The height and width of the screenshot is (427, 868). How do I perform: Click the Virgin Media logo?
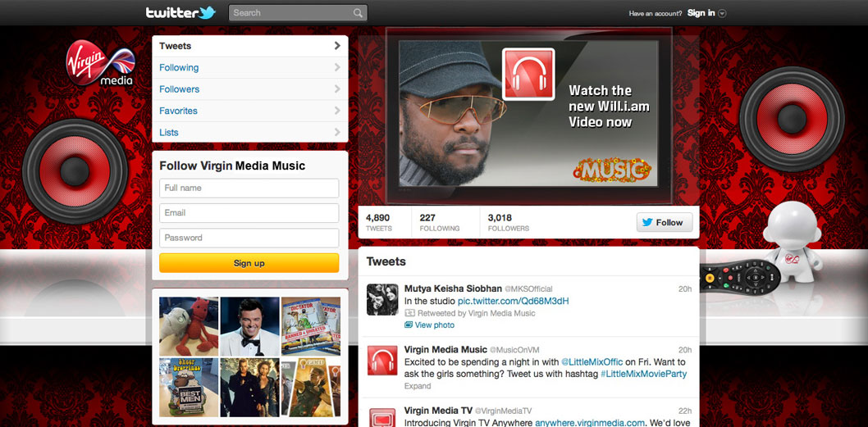pos(99,65)
